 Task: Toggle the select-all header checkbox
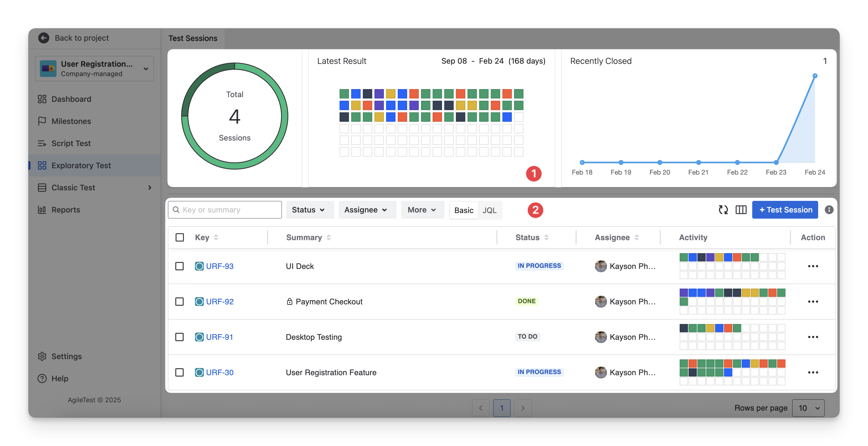[179, 237]
